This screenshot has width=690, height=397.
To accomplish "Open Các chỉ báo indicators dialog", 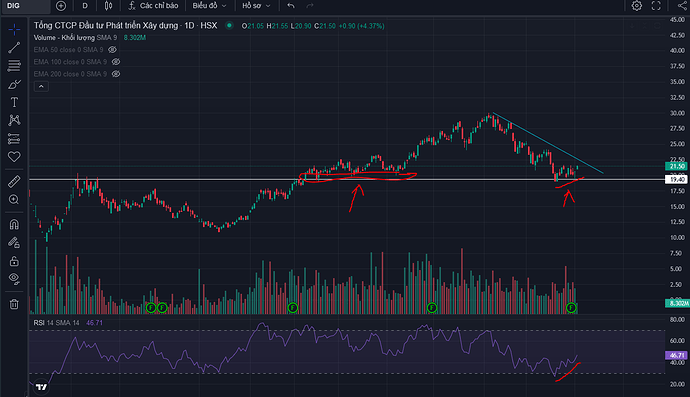I will pyautogui.click(x=154, y=6).
